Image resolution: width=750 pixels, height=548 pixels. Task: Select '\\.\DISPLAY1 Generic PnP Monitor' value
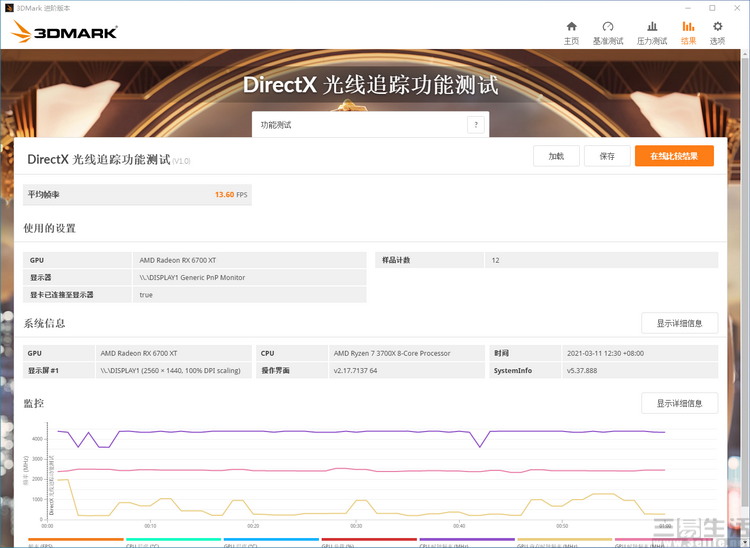[192, 277]
